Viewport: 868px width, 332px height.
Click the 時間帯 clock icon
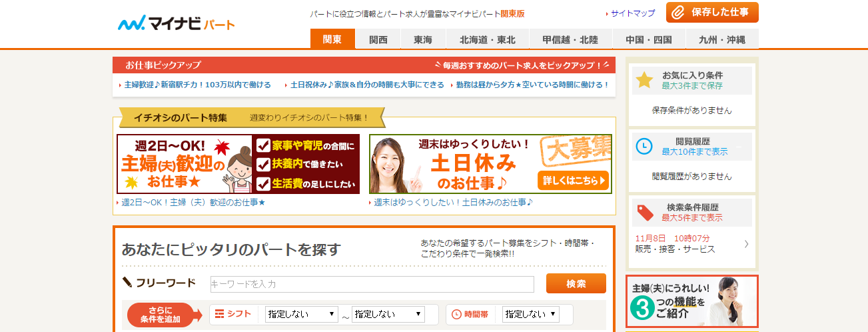pos(457,314)
